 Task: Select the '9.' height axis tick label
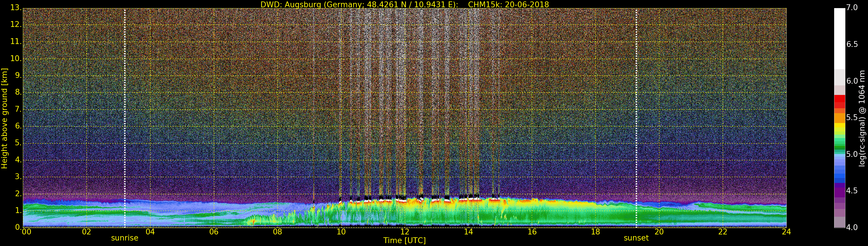(18, 75)
